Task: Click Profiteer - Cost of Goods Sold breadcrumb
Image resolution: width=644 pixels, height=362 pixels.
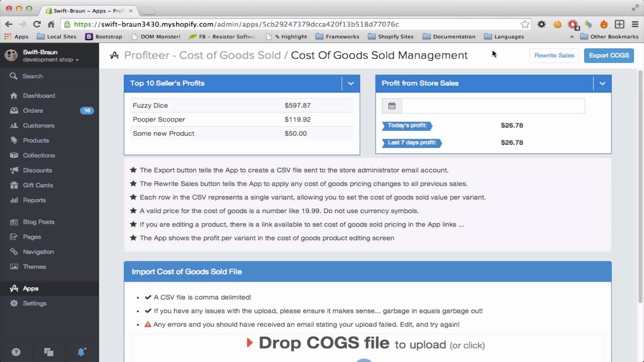Action: (202, 55)
